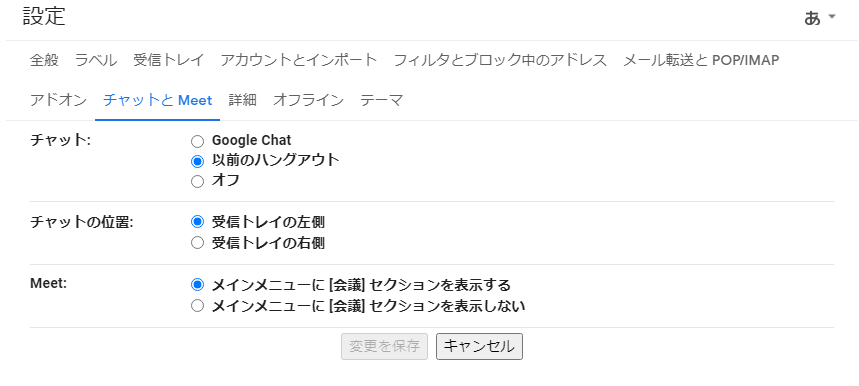The height and width of the screenshot is (386, 859).
Task: Switch to メール転送と POP/IMAP tab
Action: 701,60
